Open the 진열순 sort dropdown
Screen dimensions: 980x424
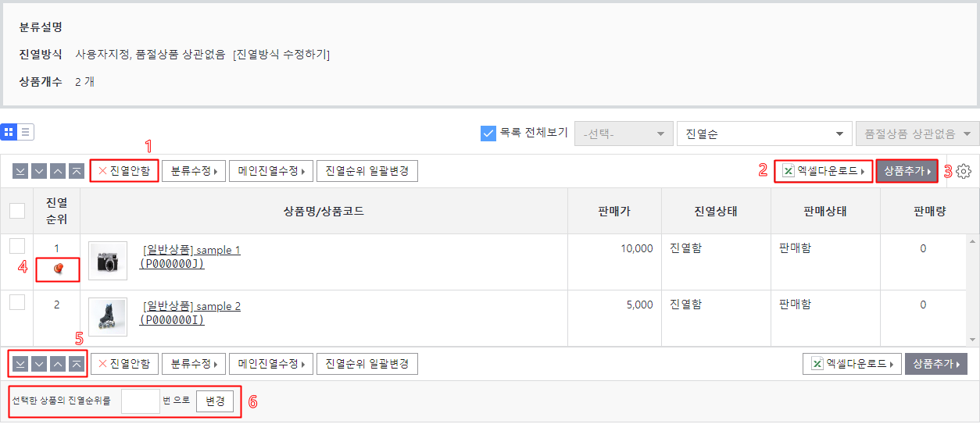click(x=764, y=134)
